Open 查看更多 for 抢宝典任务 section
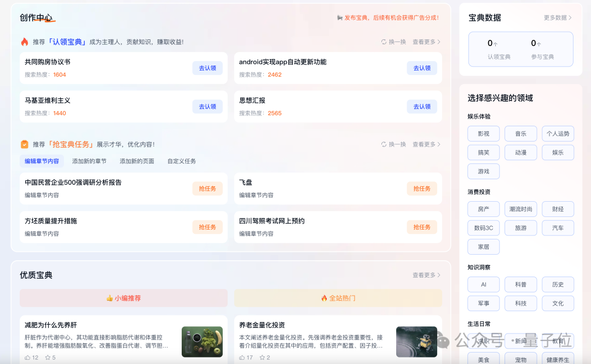The width and height of the screenshot is (591, 364). pos(426,144)
